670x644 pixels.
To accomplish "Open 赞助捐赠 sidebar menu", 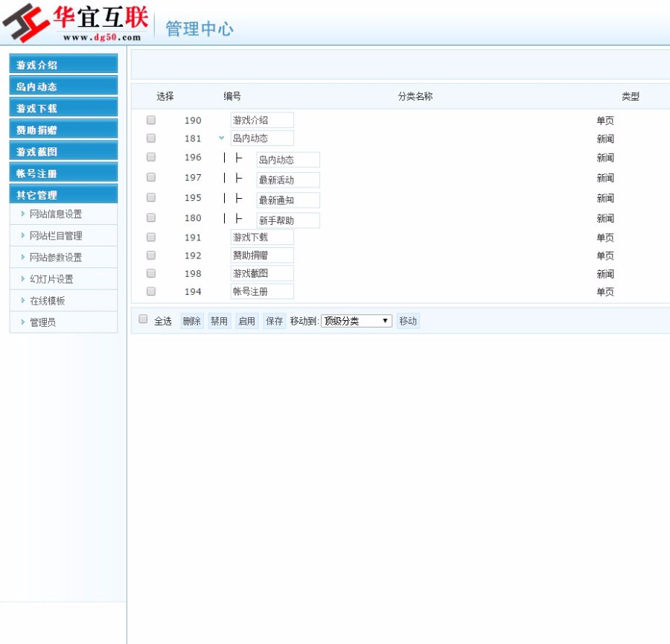I will coord(63,130).
